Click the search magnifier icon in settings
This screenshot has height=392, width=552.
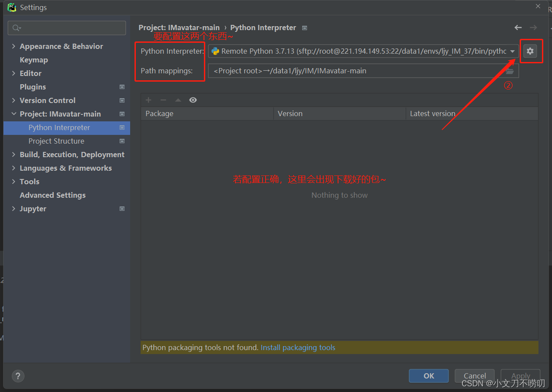16,28
